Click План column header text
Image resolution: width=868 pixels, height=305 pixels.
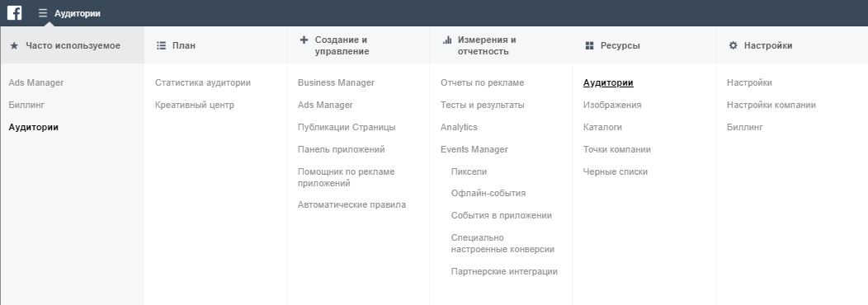coord(184,46)
